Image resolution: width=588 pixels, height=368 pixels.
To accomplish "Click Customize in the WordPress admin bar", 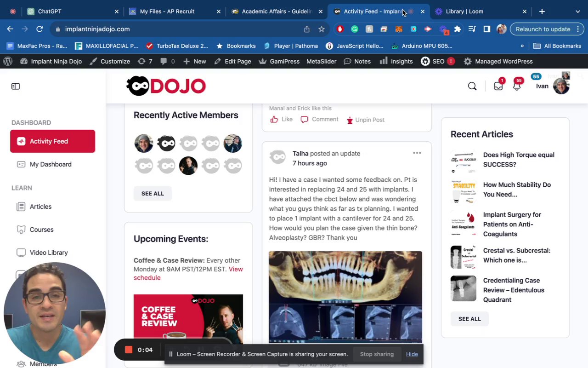I will pyautogui.click(x=110, y=61).
